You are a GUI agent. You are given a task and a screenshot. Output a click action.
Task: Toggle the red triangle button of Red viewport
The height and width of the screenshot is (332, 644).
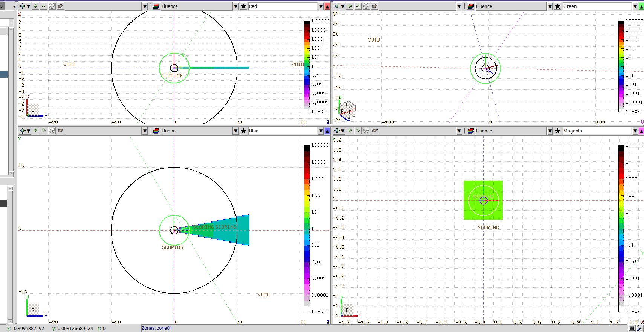tap(327, 6)
